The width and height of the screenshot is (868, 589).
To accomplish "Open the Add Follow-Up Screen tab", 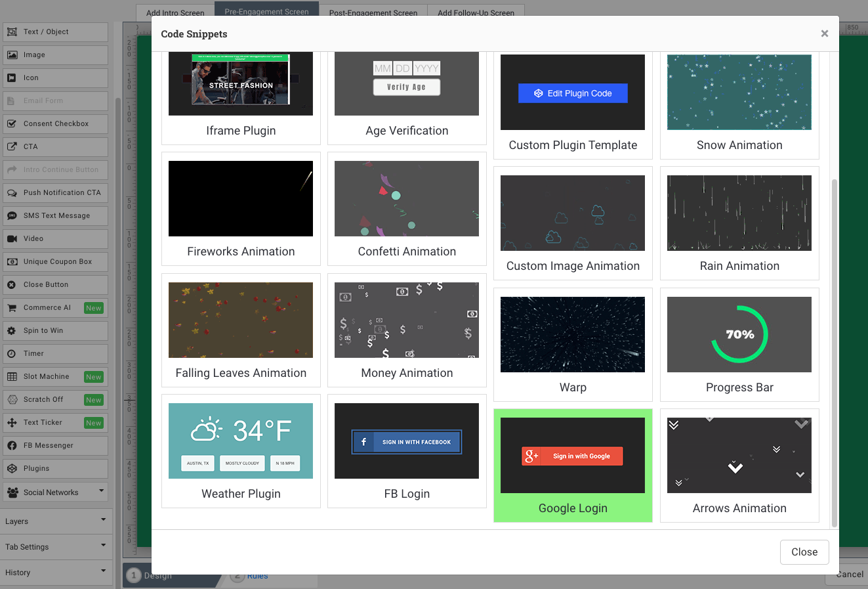I will click(x=476, y=12).
